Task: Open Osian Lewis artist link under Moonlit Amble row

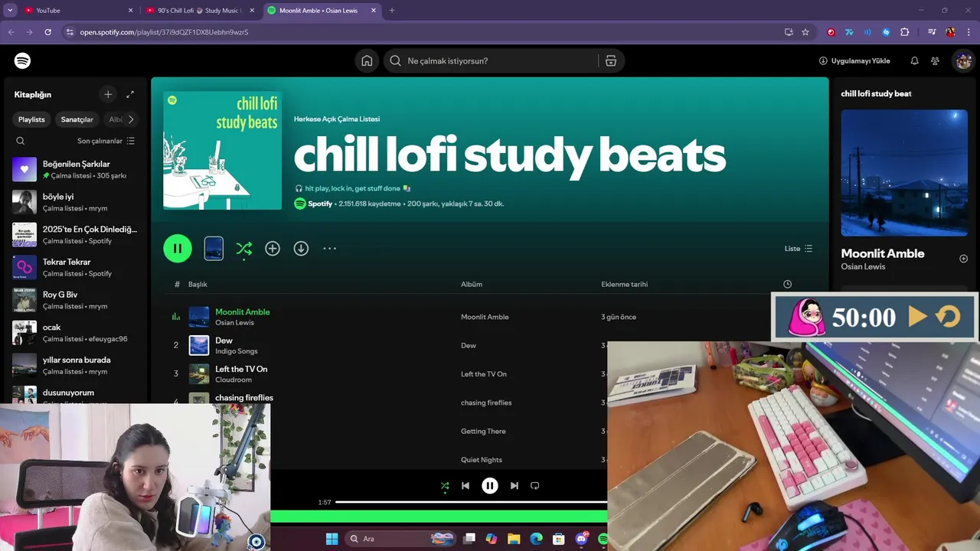Action: coord(234,322)
